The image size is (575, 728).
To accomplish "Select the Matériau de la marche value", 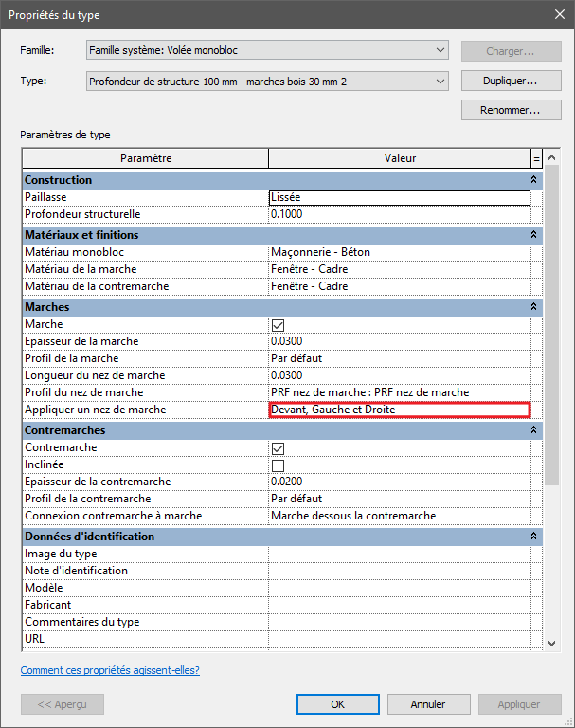I will (400, 269).
